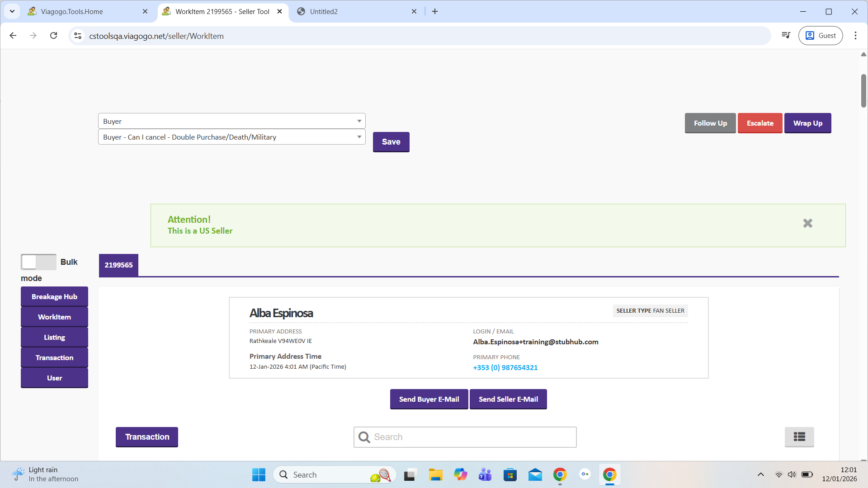Switch to Viagogo.Tools.Home browser tab
The height and width of the screenshot is (488, 868).
pyautogui.click(x=86, y=11)
